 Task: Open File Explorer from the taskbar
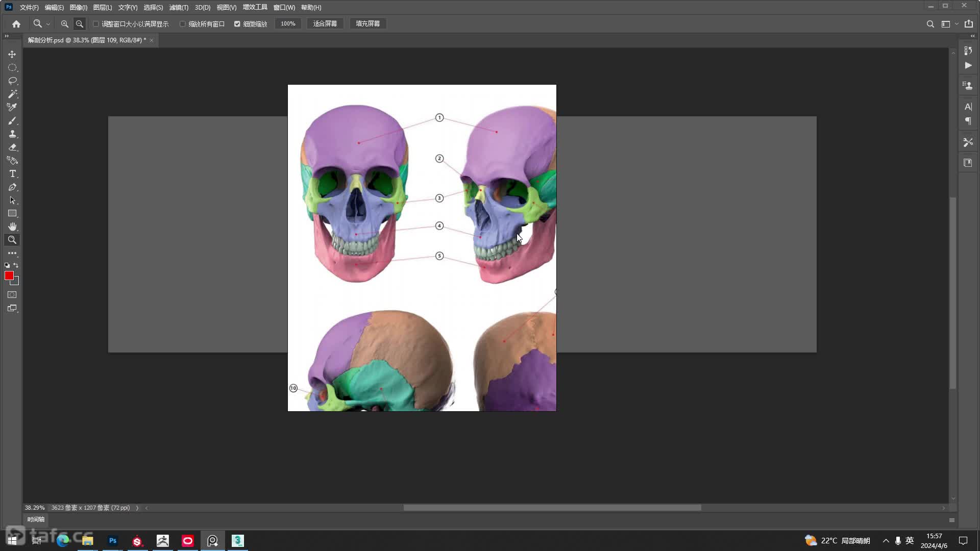click(88, 541)
